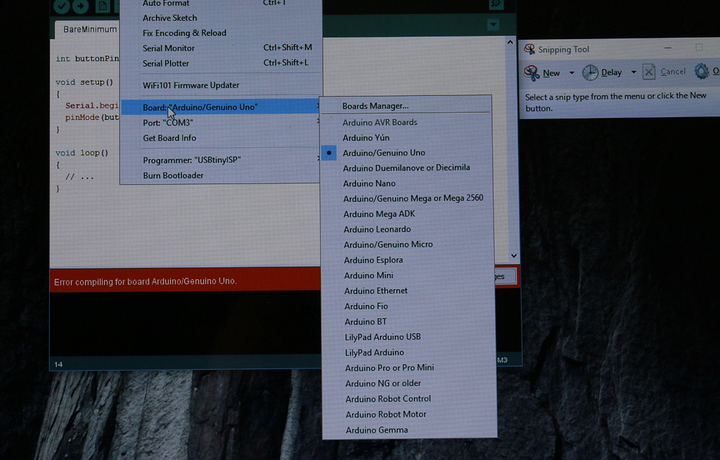Viewport: 720px width, 460px height.
Task: Click the "void loop()" code line
Action: pyautogui.click(x=82, y=153)
